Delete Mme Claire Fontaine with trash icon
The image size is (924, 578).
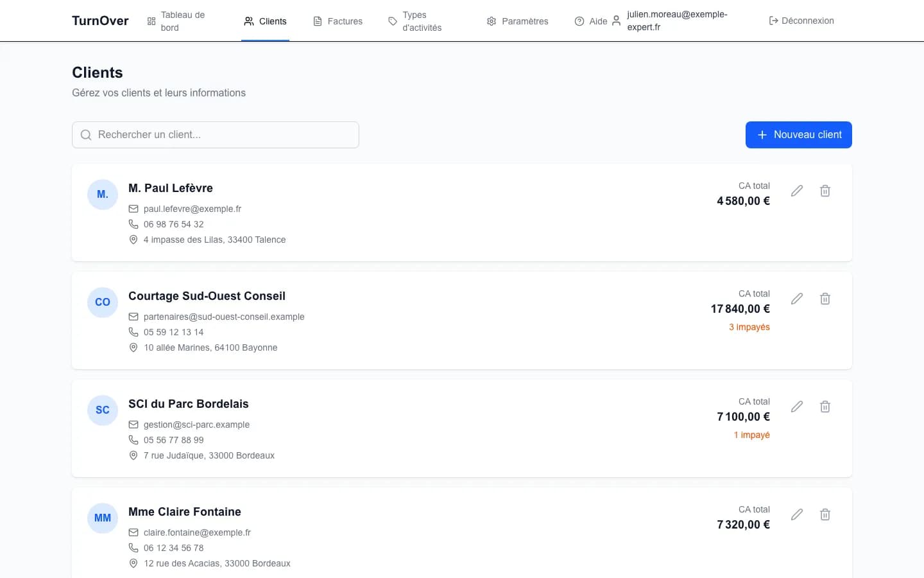point(825,514)
